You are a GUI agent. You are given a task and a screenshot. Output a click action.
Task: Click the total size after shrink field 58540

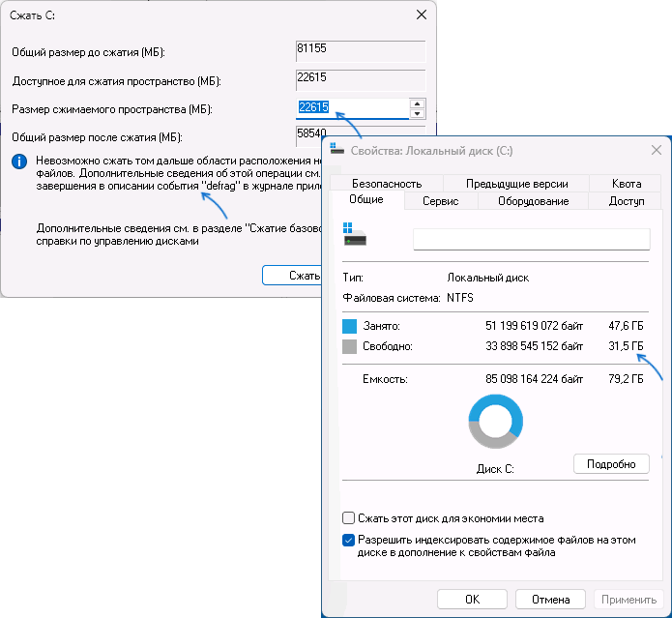[x=309, y=135]
